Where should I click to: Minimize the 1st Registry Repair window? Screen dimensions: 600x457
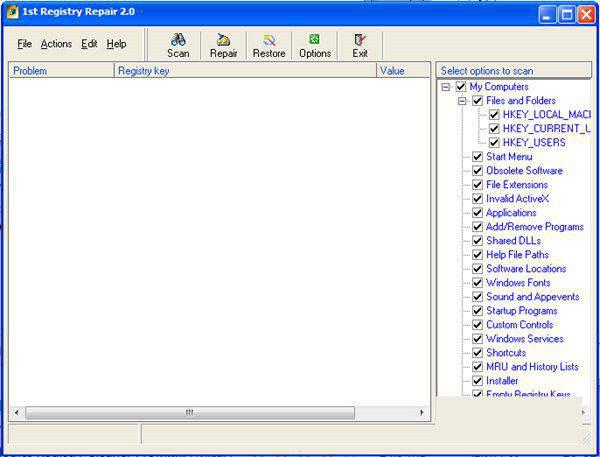pos(547,15)
